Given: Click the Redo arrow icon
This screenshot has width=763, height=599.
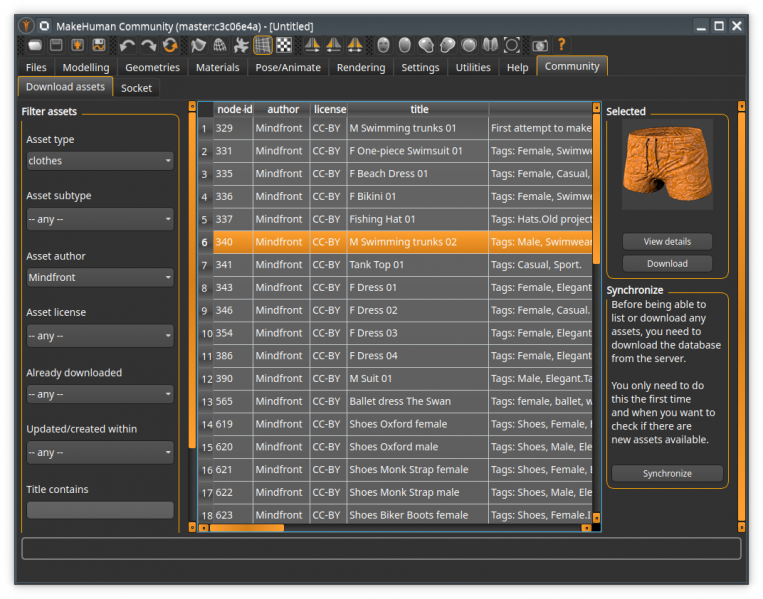Looking at the screenshot, I should coord(148,45).
